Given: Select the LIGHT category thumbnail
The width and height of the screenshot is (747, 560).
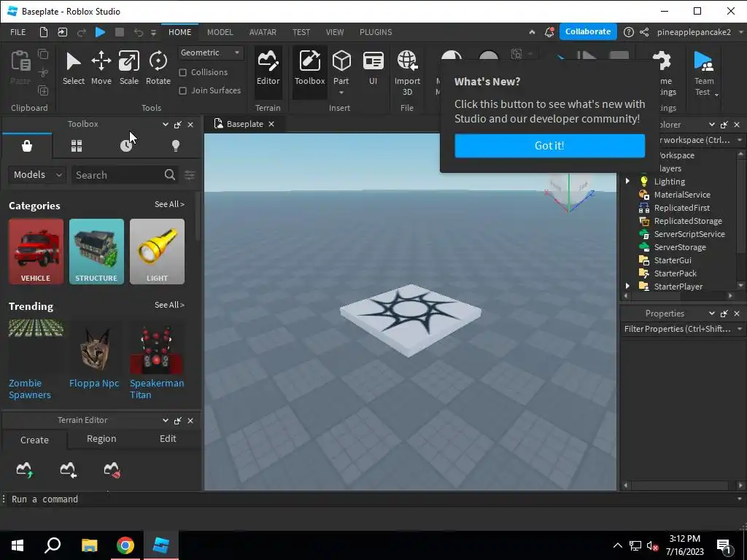Looking at the screenshot, I should click(157, 252).
